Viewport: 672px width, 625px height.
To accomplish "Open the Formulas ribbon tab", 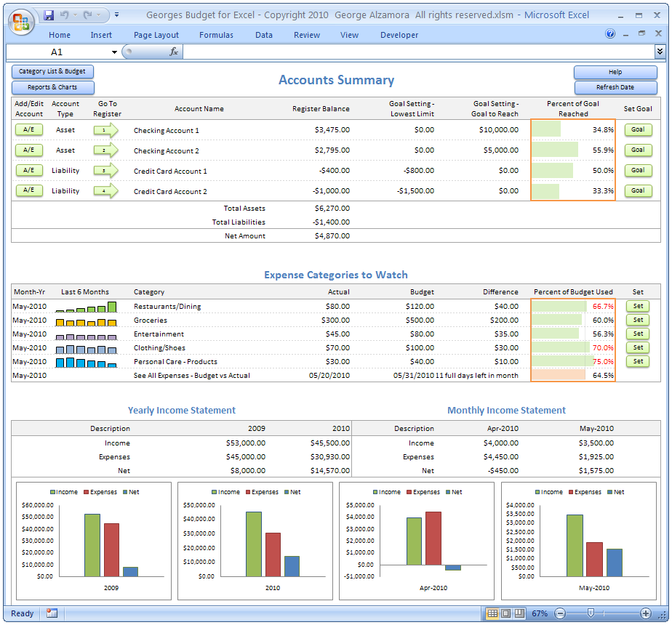I will point(216,34).
